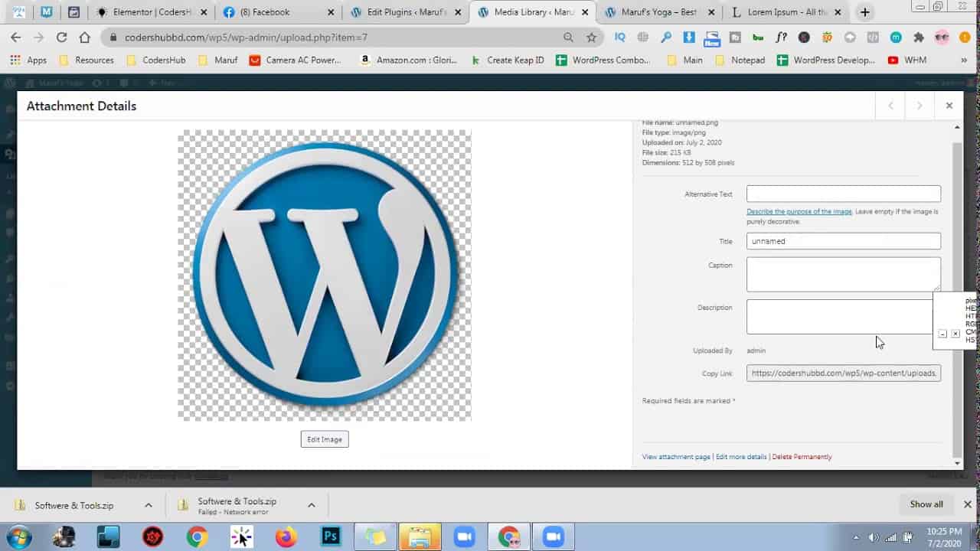This screenshot has height=551, width=980.
Task: Expand first Softwere & Tools.zip download options
Action: click(x=149, y=505)
